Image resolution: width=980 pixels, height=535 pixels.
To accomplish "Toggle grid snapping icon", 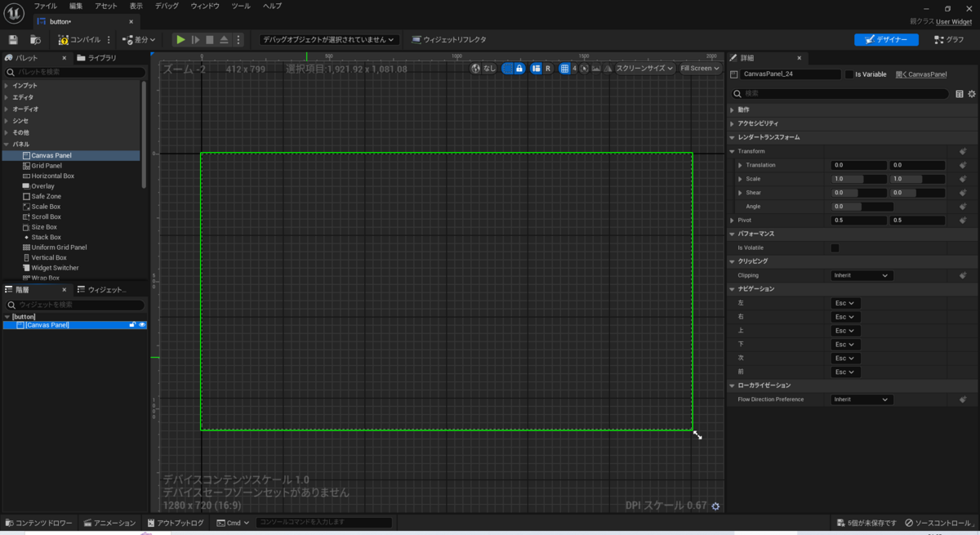I will tap(564, 69).
